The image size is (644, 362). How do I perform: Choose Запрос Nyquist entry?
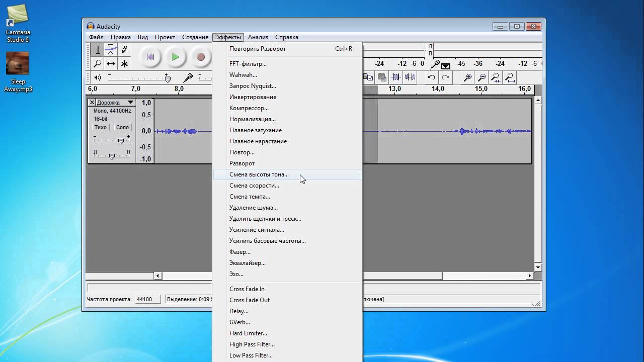click(x=287, y=86)
